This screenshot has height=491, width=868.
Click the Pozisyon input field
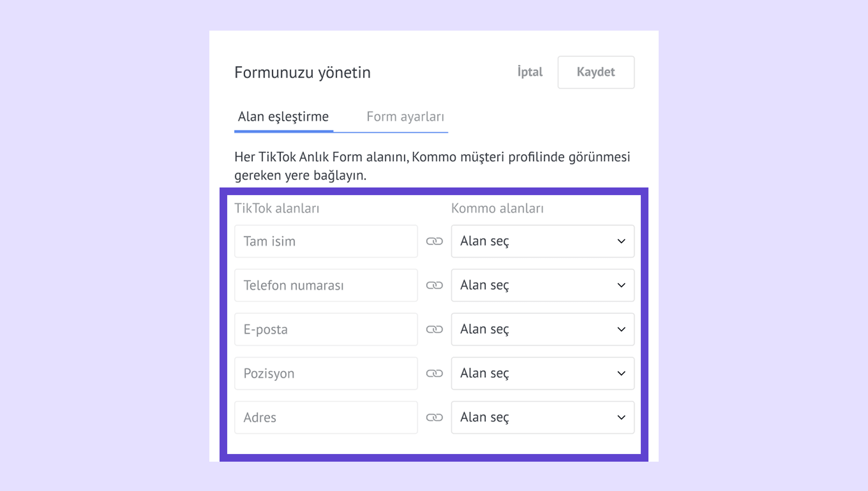[326, 373]
